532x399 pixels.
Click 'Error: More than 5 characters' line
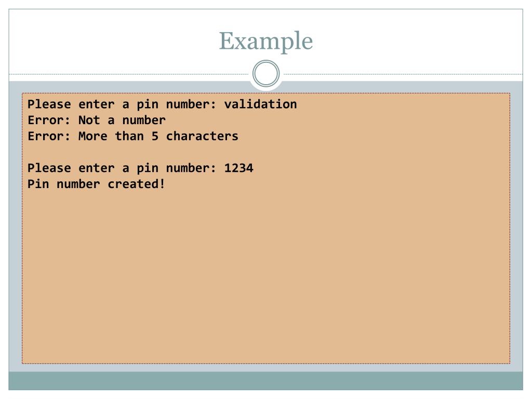[133, 136]
